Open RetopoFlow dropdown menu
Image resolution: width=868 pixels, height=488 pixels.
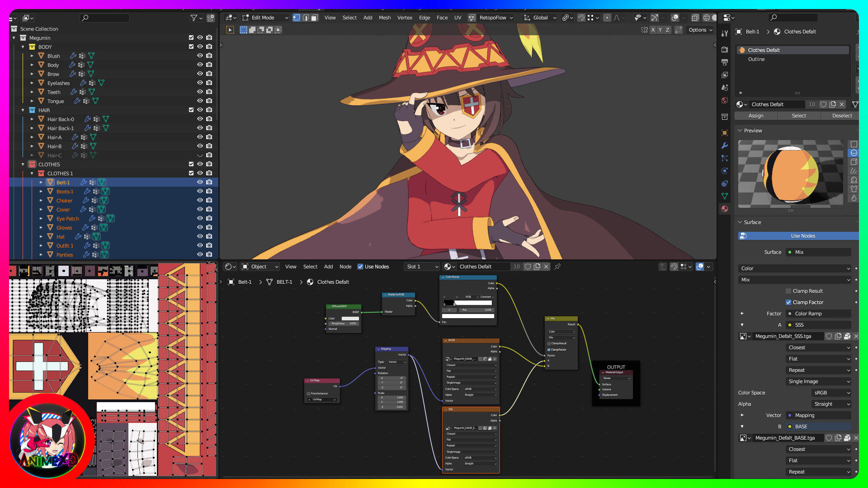click(492, 18)
